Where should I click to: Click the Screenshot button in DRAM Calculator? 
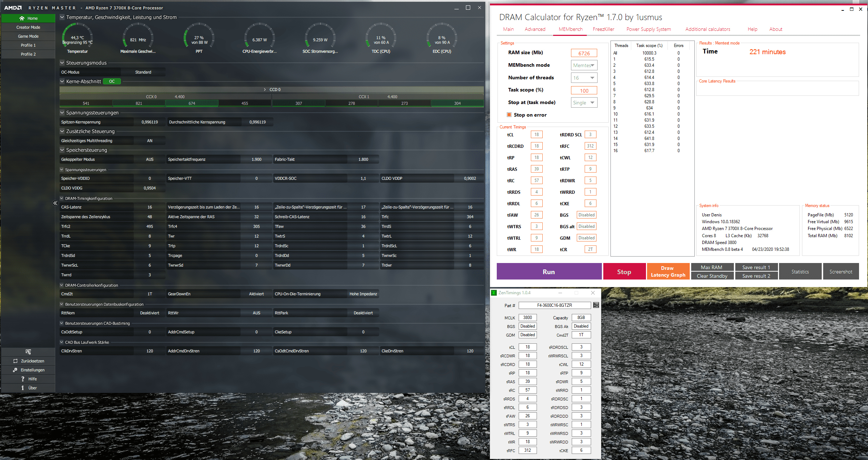tap(841, 272)
